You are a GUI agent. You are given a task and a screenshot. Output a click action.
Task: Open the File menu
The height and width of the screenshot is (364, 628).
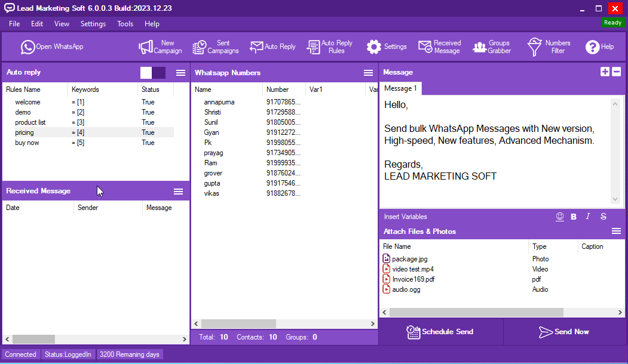tap(14, 24)
